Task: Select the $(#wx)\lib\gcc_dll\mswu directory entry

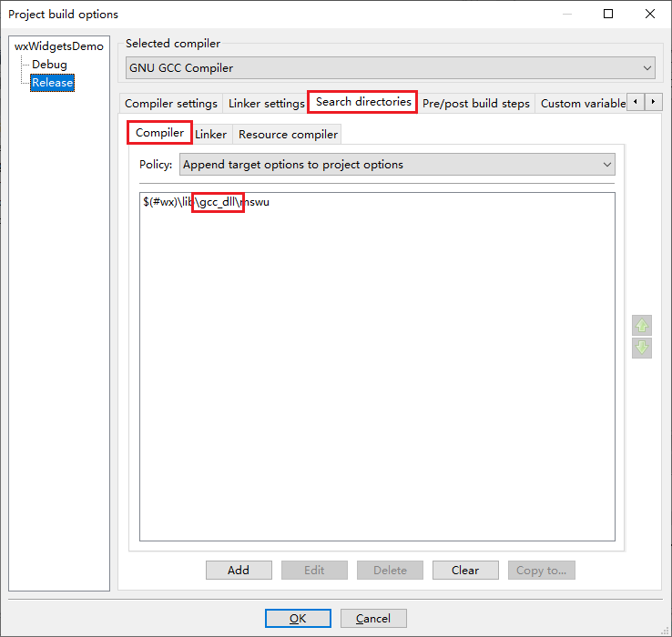Action: point(206,202)
